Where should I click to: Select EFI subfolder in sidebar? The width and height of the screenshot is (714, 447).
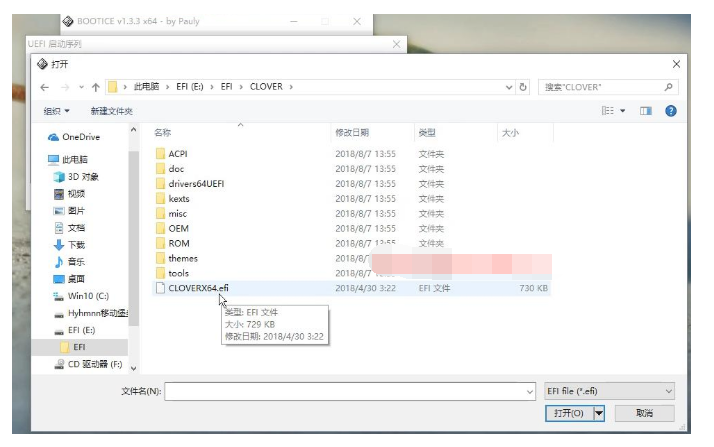pyautogui.click(x=73, y=347)
